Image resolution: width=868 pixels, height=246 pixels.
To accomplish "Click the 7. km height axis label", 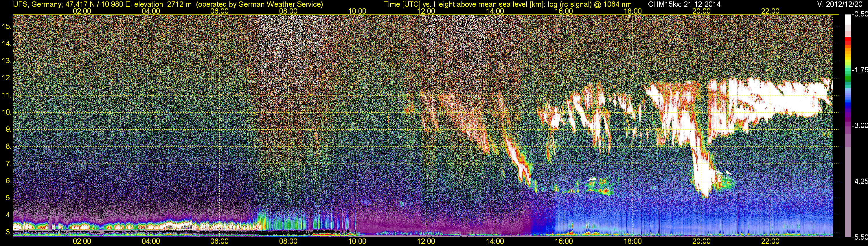I will tap(8, 164).
